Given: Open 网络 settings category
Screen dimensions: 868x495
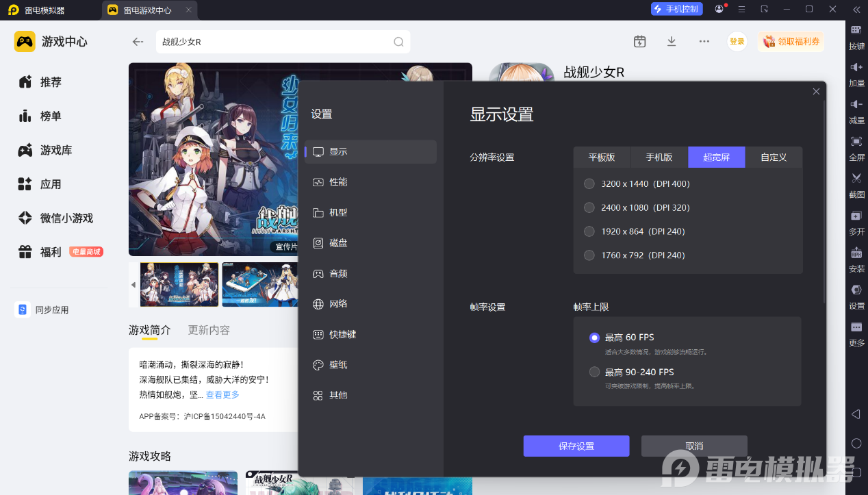Looking at the screenshot, I should coord(371,304).
